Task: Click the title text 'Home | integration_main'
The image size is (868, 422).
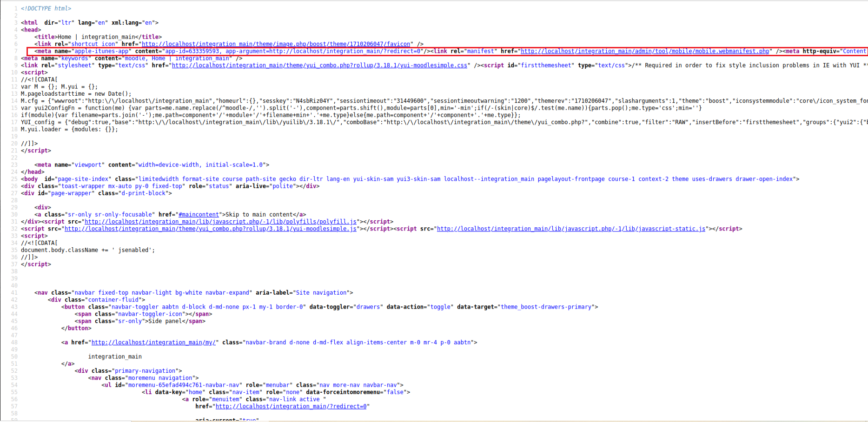Action: click(x=96, y=37)
